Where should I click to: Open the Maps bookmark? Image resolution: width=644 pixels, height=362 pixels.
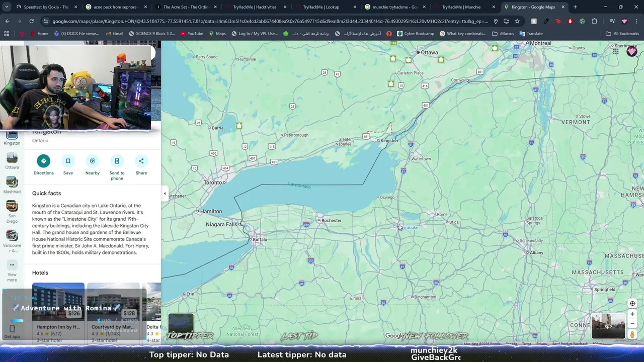217,34
